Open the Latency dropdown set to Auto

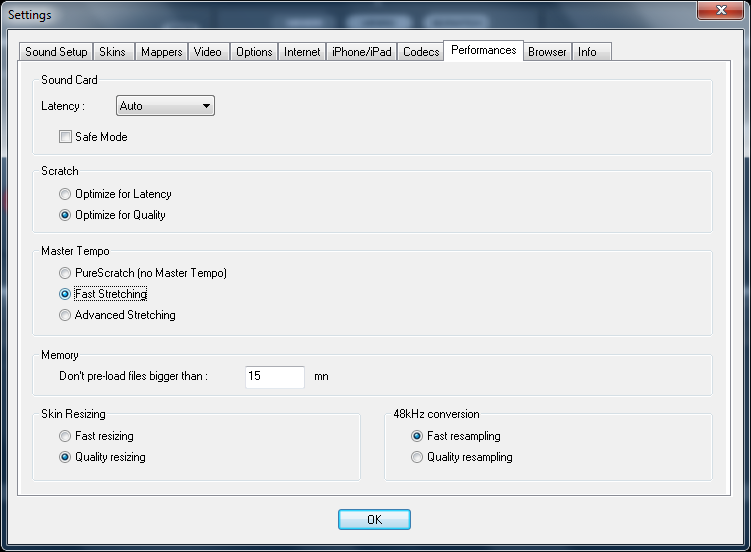click(165, 106)
